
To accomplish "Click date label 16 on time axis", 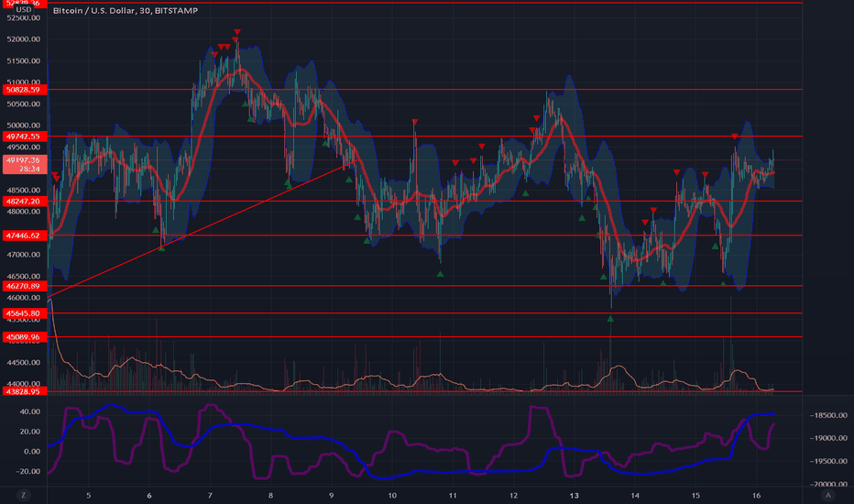I will pyautogui.click(x=757, y=495).
